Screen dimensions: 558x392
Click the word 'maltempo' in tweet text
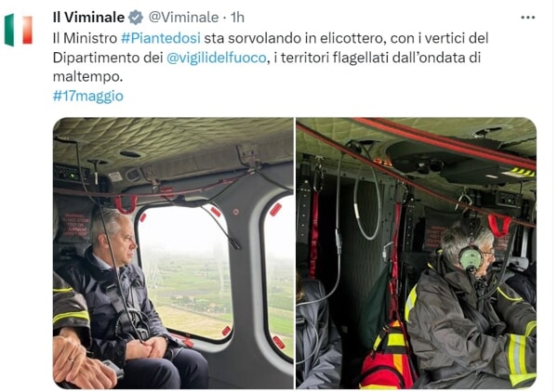87,76
